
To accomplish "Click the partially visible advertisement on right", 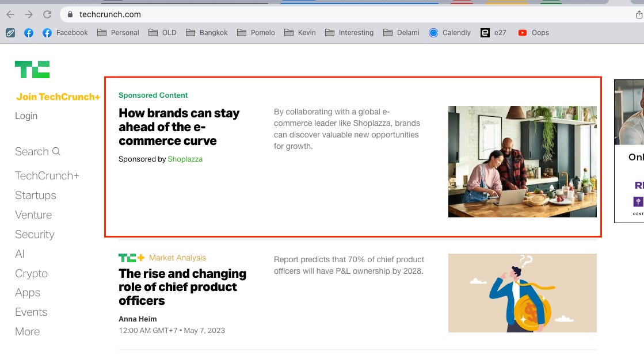I will point(629,151).
